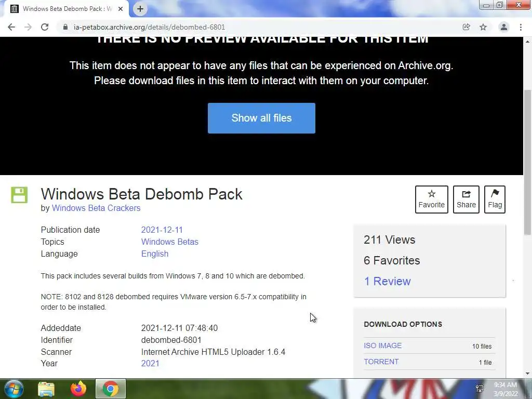The height and width of the screenshot is (399, 532).
Task: Open the 1 Review link
Action: [387, 281]
